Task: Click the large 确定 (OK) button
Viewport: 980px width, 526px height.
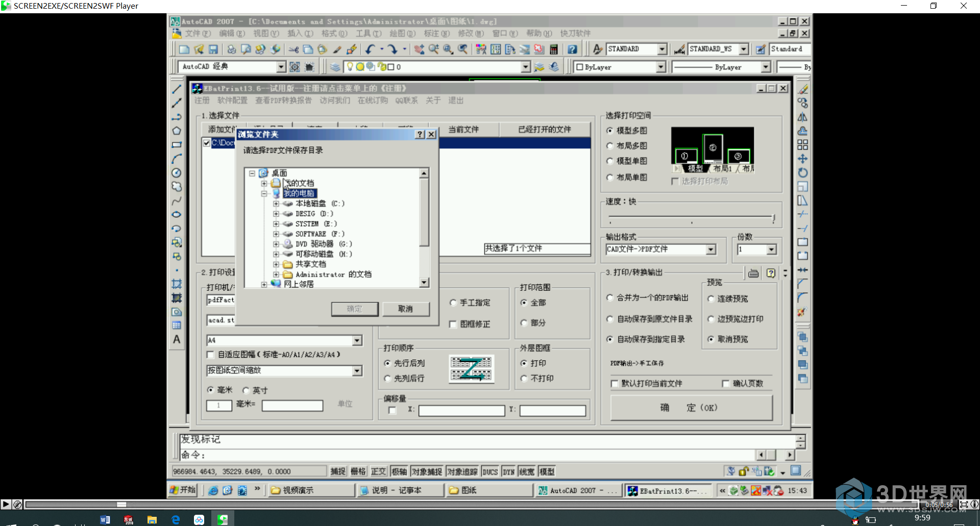Action: click(691, 408)
